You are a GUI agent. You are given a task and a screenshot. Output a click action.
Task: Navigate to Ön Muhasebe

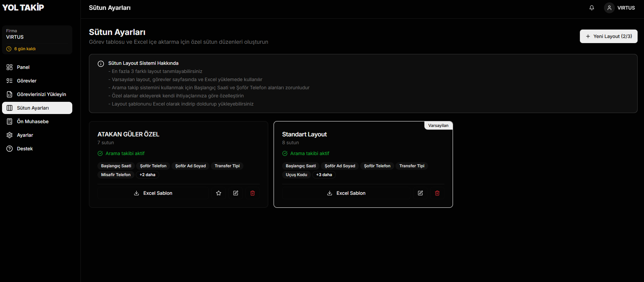(x=33, y=121)
